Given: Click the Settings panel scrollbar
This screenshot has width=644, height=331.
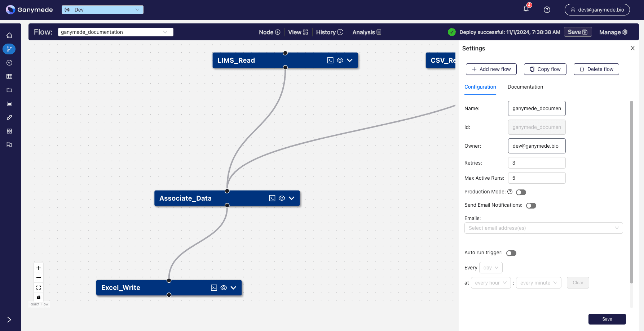Looking at the screenshot, I should click(x=631, y=192).
